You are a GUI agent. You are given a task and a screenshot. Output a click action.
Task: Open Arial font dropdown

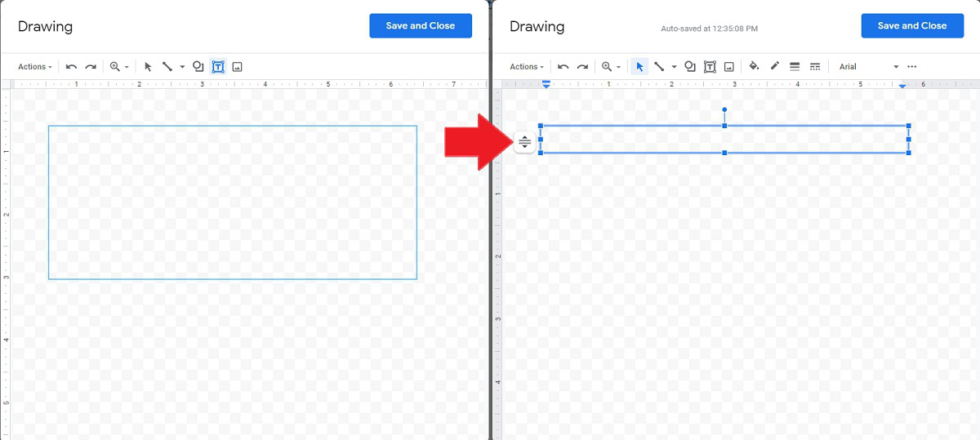[868, 67]
